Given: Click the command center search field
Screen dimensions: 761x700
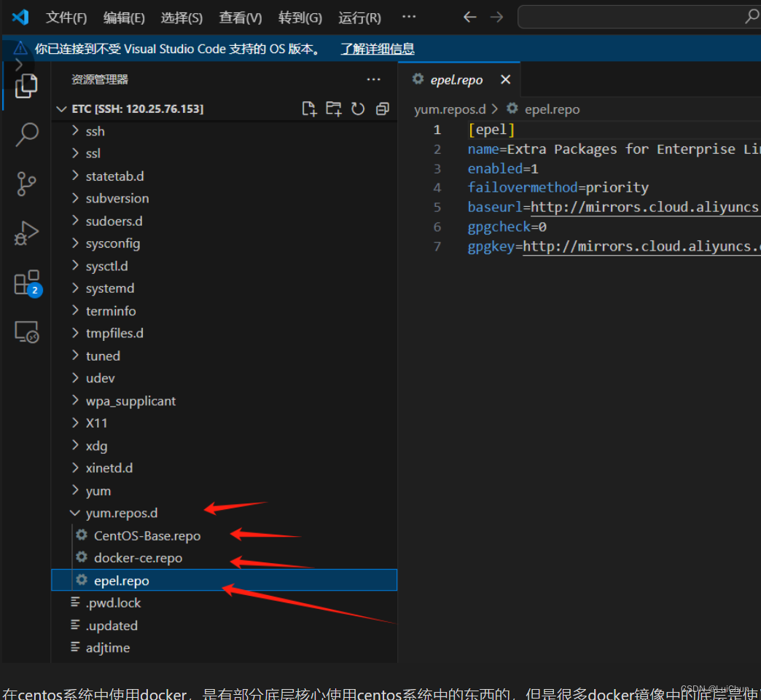Looking at the screenshot, I should [639, 17].
